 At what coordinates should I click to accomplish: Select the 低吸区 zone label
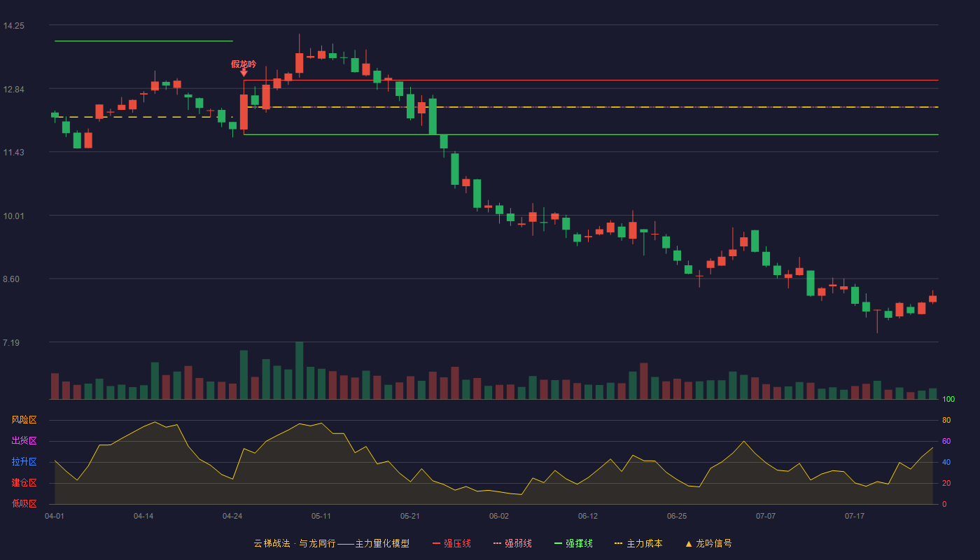click(24, 503)
